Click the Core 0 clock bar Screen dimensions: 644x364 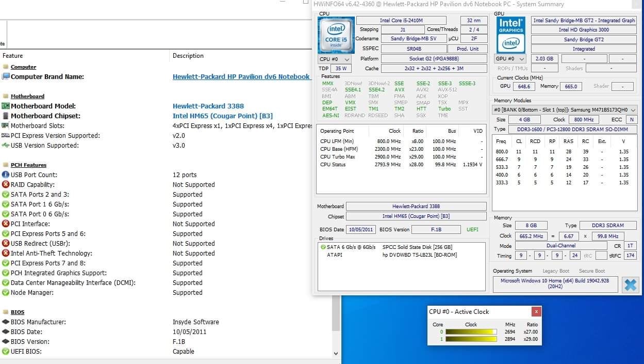coord(471,332)
